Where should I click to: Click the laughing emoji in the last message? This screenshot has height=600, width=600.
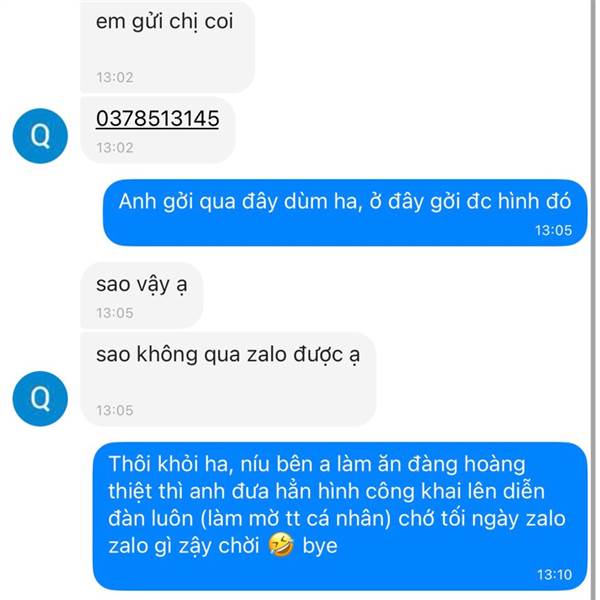(x=285, y=547)
